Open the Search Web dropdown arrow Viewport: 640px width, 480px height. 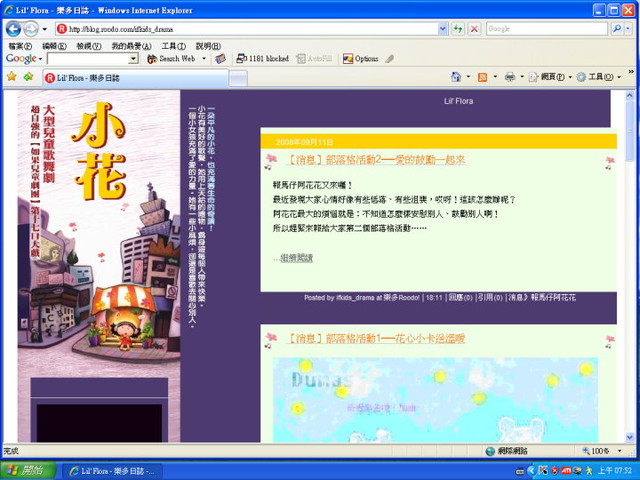(204, 59)
